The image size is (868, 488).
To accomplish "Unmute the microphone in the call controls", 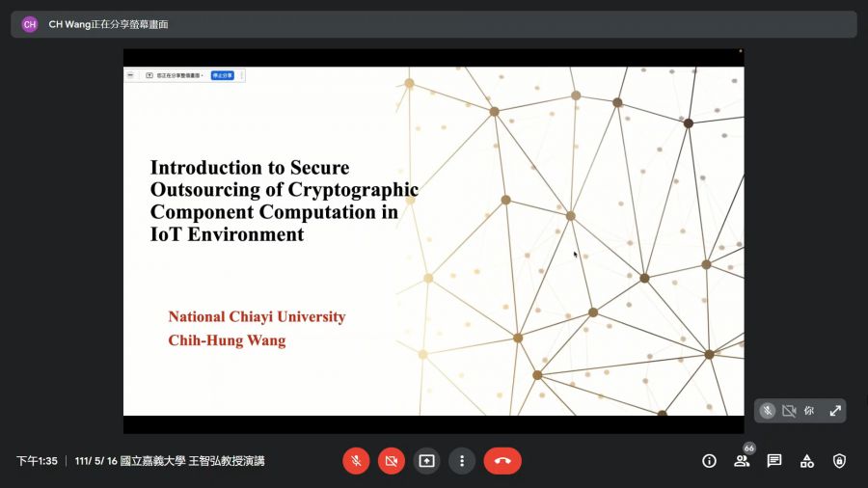I will click(356, 461).
